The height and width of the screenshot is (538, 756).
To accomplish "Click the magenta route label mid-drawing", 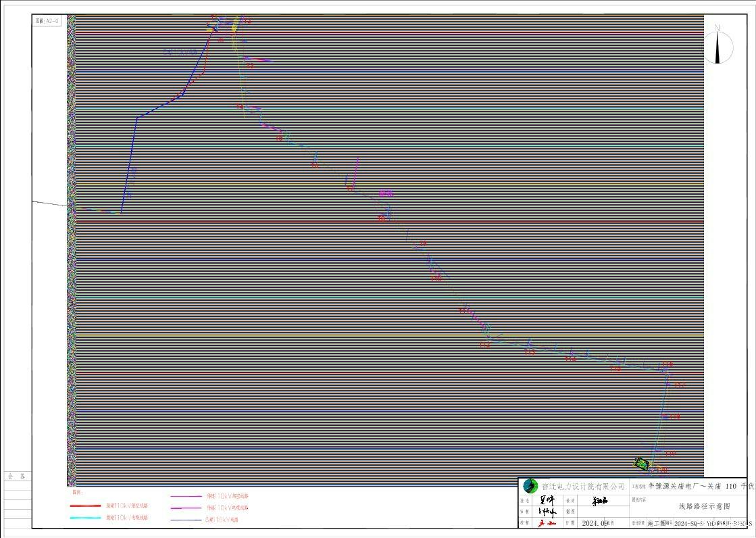I will 386,193.
